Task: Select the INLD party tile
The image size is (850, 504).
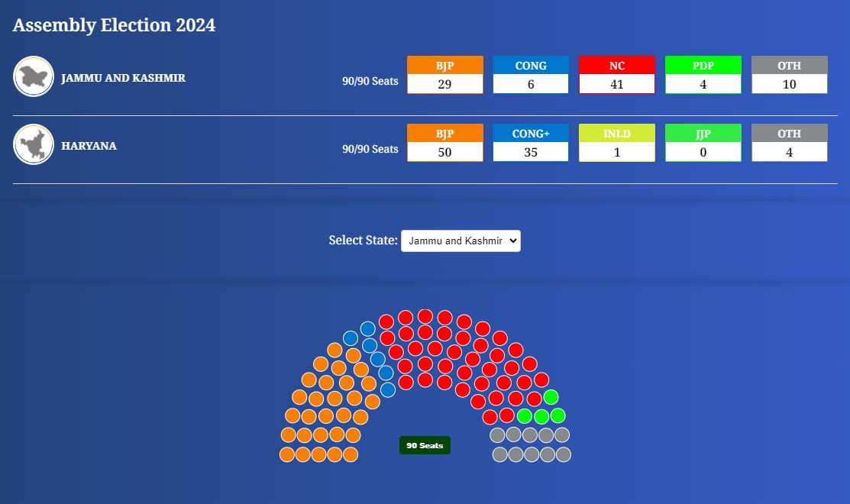Action: [x=617, y=143]
